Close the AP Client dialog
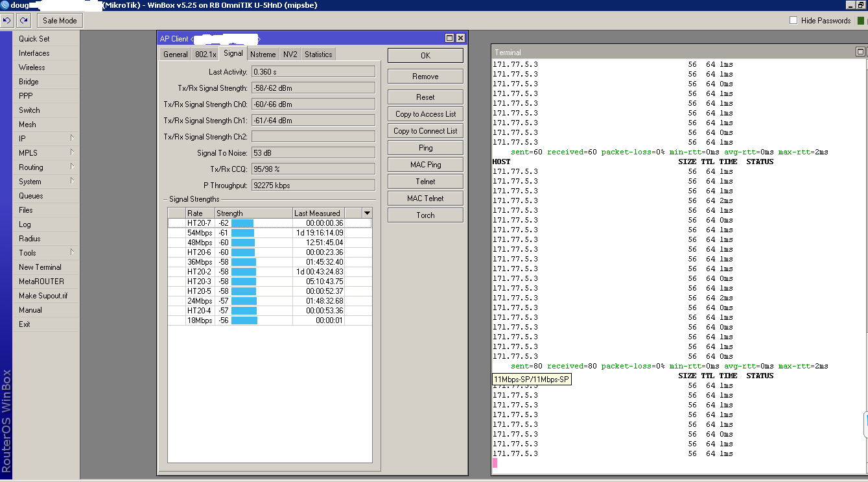Image resolution: width=868 pixels, height=482 pixels. 460,38
